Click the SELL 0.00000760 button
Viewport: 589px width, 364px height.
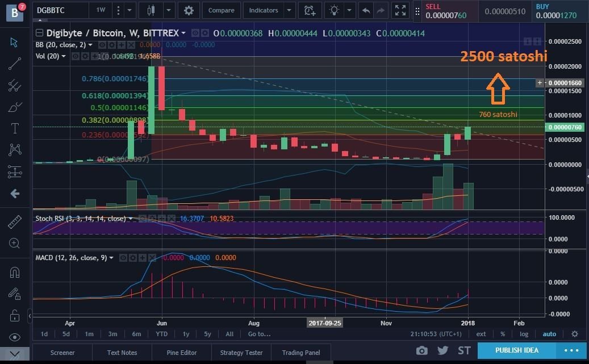(449, 11)
